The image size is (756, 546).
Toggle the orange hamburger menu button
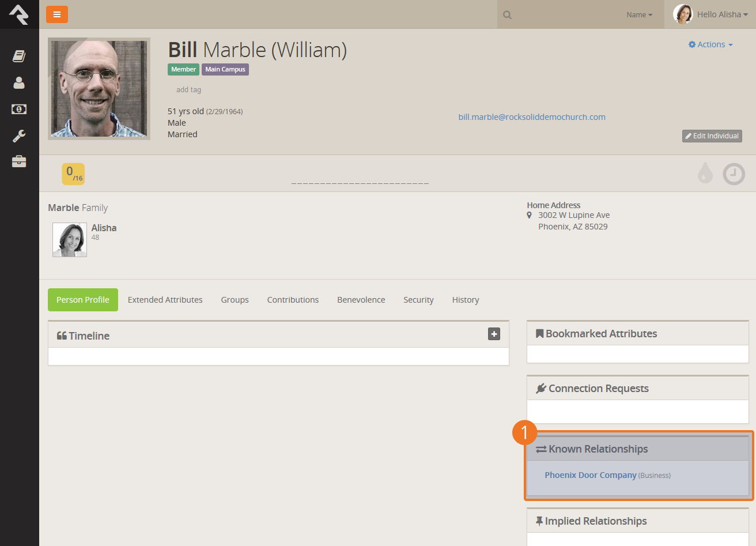point(57,14)
